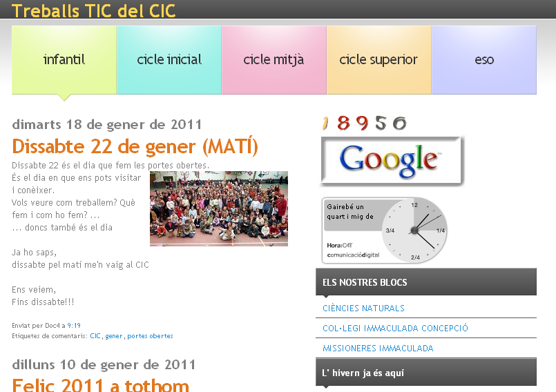Open the portes obertes label
The image size is (556, 392).
150,336
